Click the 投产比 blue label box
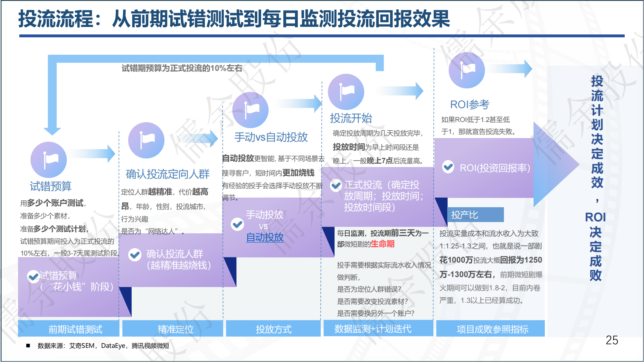This screenshot has height=362, width=644. pos(475,215)
